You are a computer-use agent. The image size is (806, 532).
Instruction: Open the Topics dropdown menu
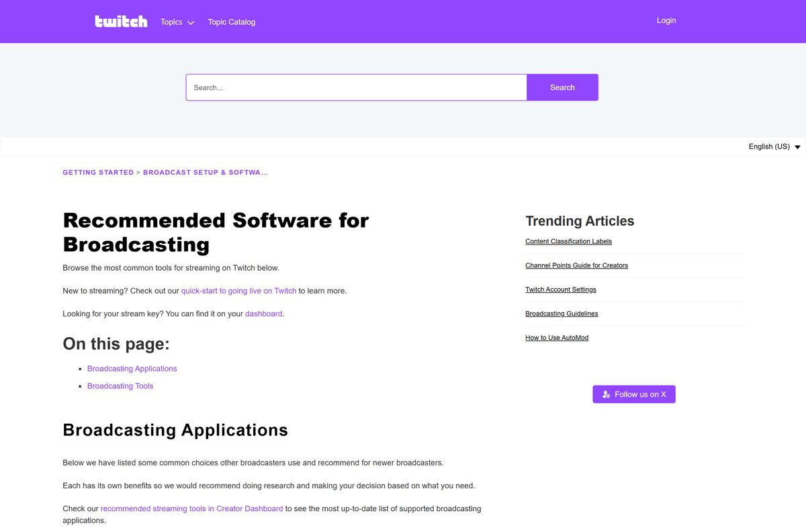(177, 22)
